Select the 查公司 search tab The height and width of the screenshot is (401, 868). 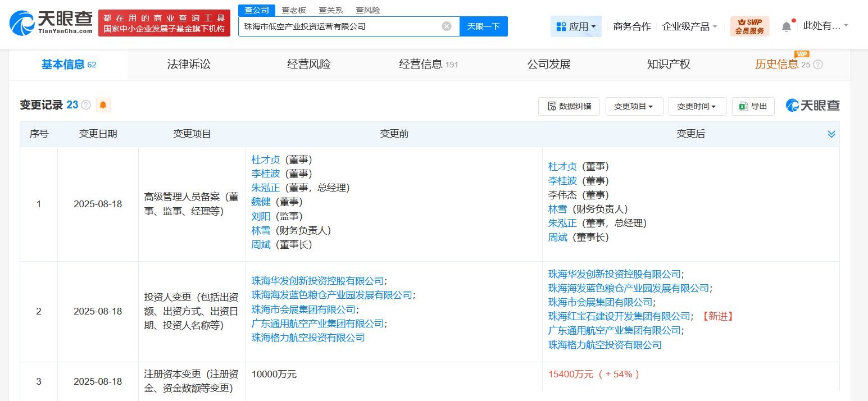257,10
